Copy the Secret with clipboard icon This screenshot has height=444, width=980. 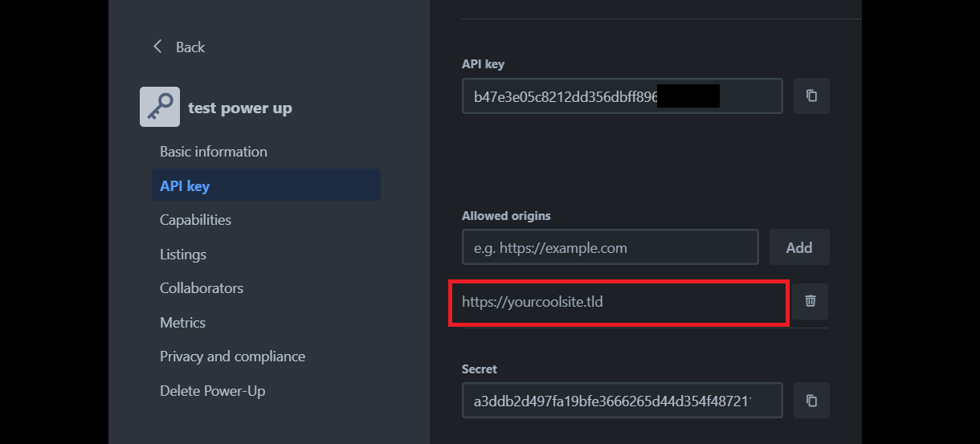[x=811, y=400]
